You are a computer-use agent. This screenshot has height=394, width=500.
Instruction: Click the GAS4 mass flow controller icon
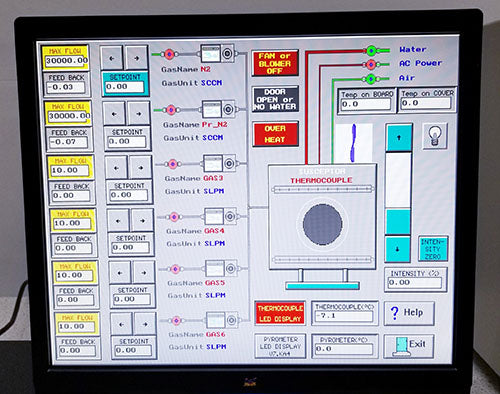[221, 216]
